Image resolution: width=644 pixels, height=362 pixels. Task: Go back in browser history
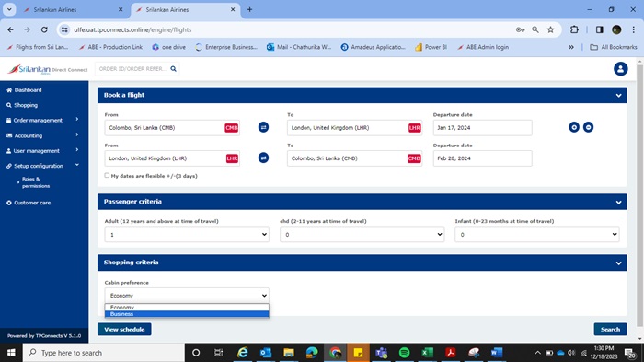tap(10, 29)
